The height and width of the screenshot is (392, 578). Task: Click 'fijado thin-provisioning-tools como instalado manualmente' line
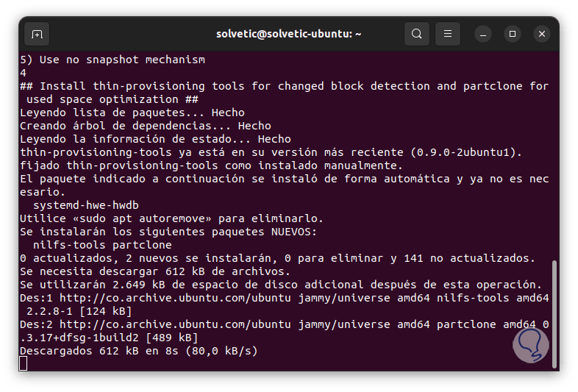click(211, 165)
